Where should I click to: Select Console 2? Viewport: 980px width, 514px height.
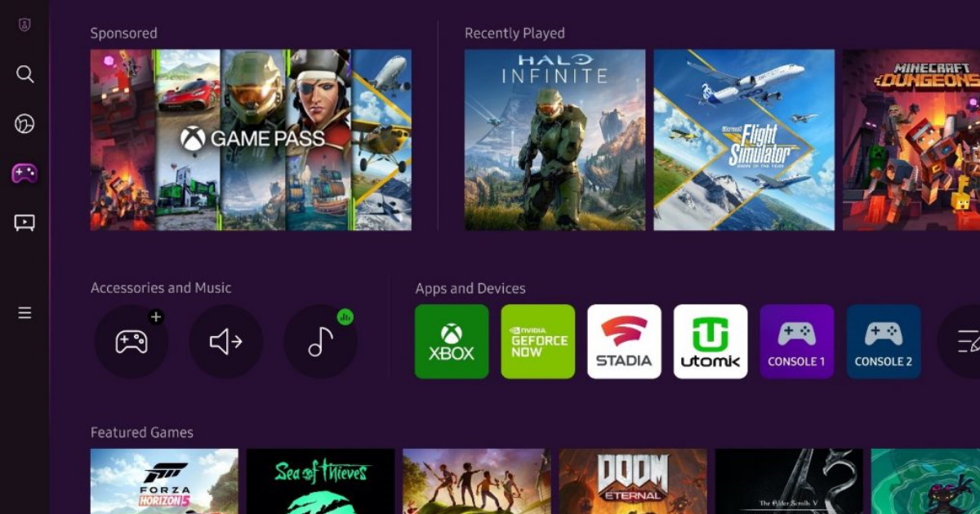click(x=883, y=342)
